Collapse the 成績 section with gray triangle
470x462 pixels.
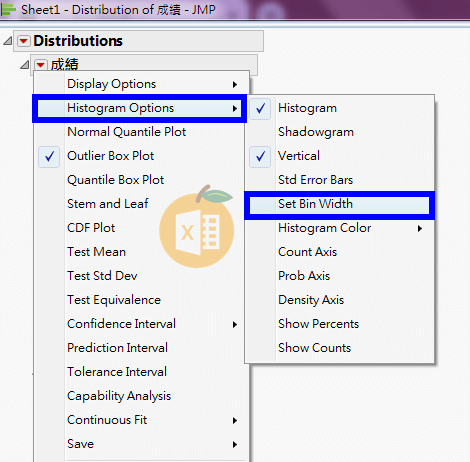click(25, 64)
